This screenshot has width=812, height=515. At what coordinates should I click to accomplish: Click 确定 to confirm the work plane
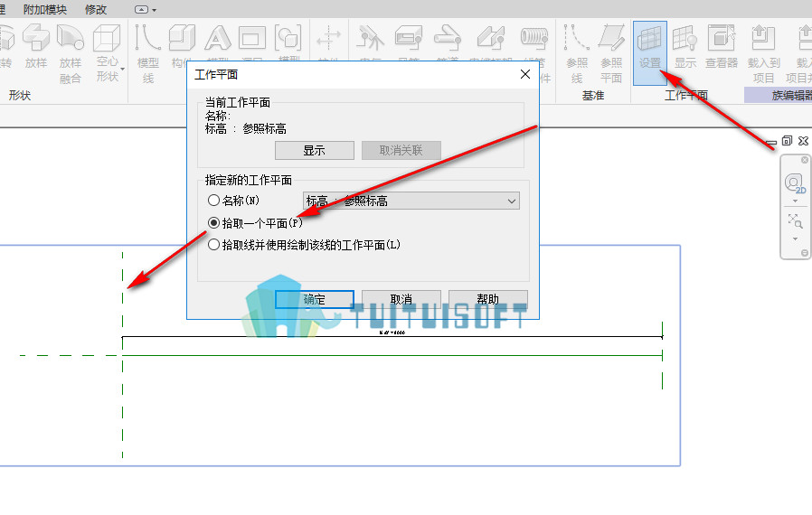click(x=315, y=299)
